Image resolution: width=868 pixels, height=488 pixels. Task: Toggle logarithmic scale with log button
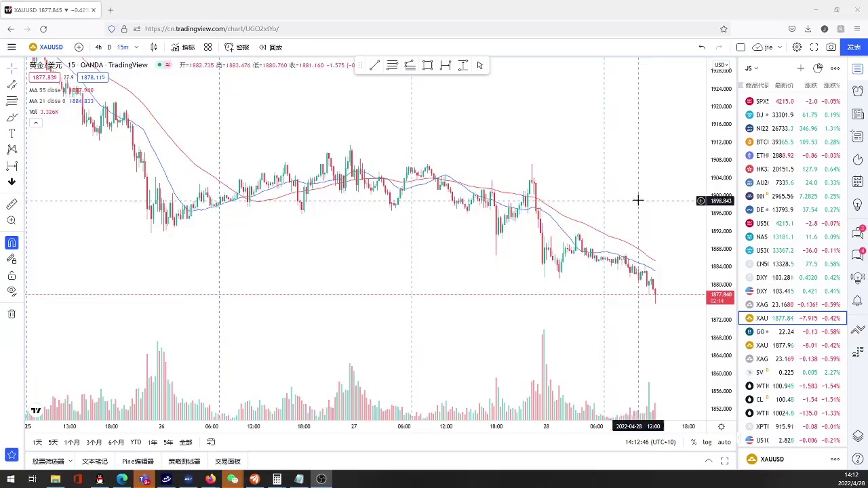click(x=707, y=443)
